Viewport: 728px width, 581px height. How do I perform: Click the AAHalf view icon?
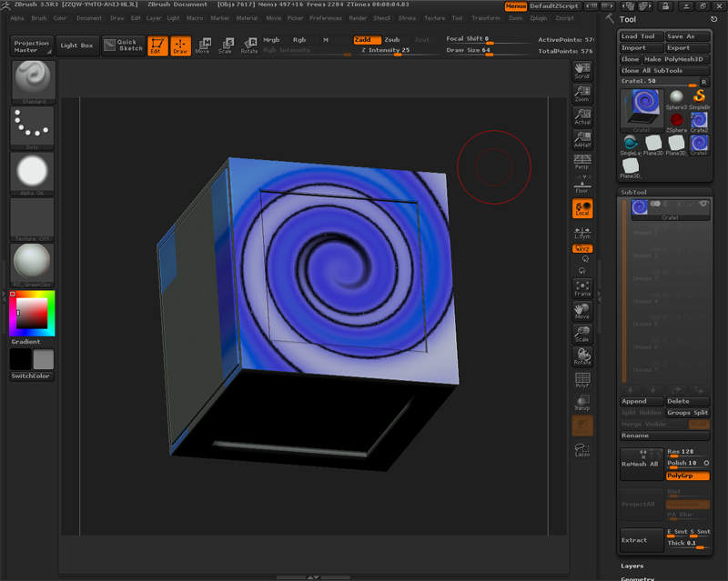pos(582,139)
